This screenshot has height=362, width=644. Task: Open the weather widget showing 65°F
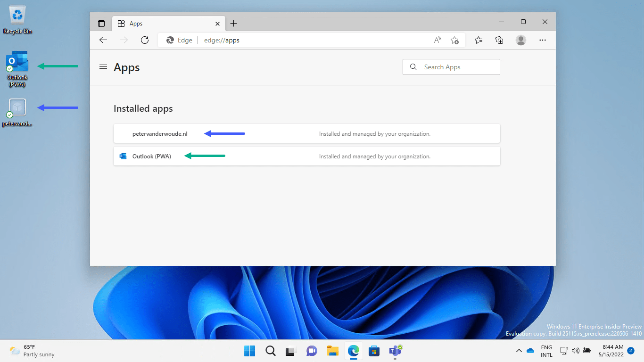[32, 351]
